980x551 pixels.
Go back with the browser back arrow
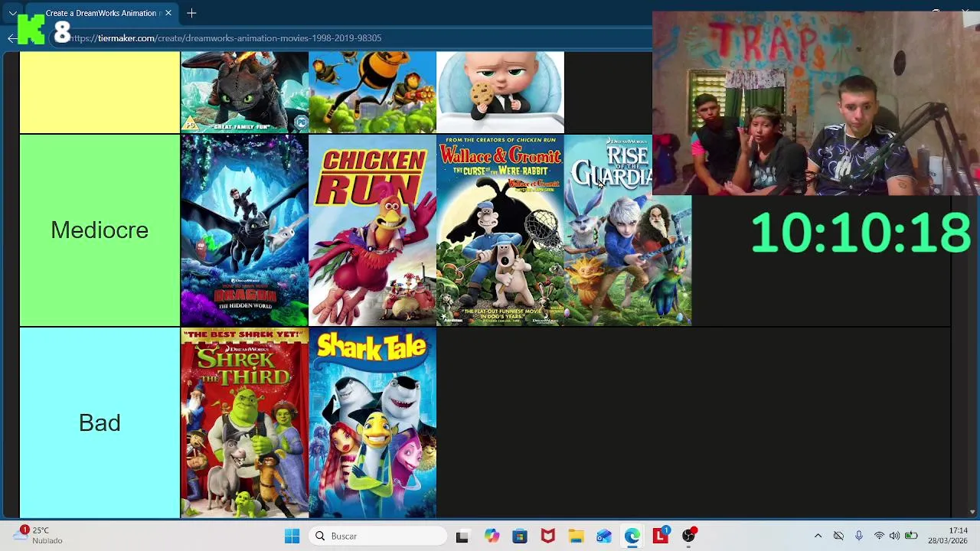click(x=11, y=38)
